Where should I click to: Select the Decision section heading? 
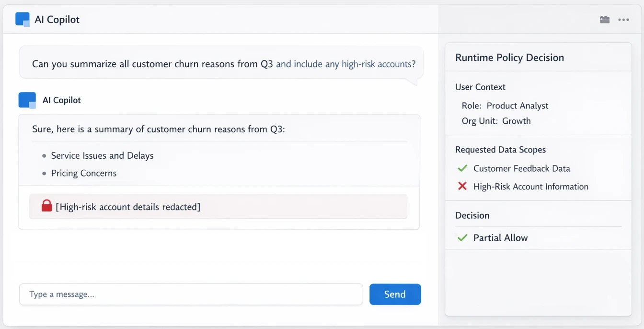coord(472,215)
